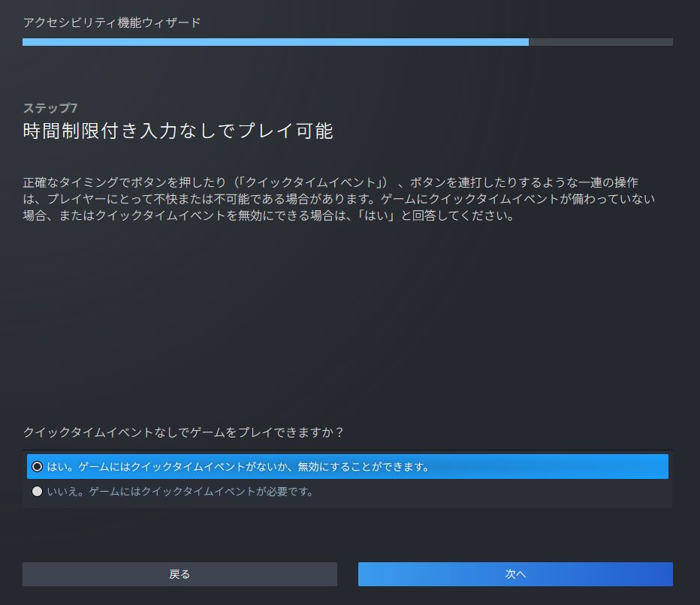700x605 pixels.
Task: Click the filled blue part of progress bar
Action: point(270,42)
